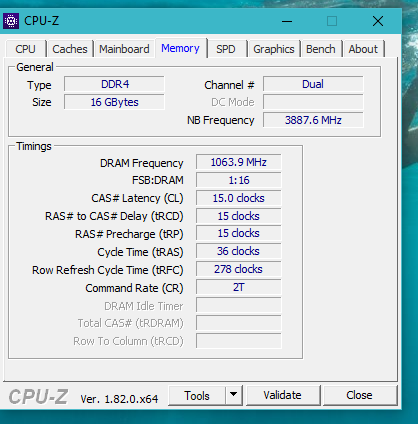Click the 15.0 clocks CAS Latency value
The width and height of the screenshot is (418, 424).
(239, 198)
